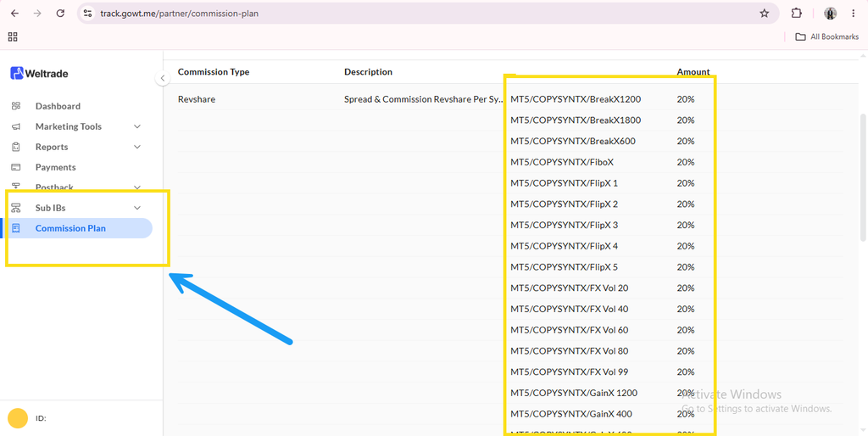Click the user ID label
The height and width of the screenshot is (436, 868).
click(41, 419)
